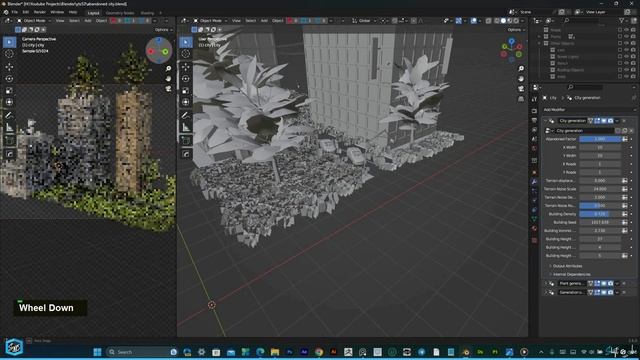Open Options dropdown in main viewport
The image size is (640, 360).
pyautogui.click(x=515, y=30)
